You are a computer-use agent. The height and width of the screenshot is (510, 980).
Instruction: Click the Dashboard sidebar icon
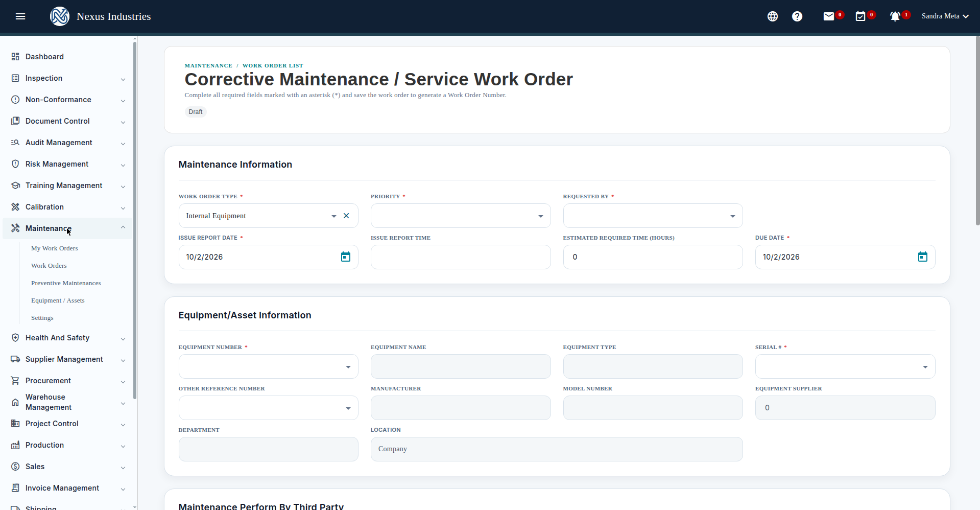[15, 57]
